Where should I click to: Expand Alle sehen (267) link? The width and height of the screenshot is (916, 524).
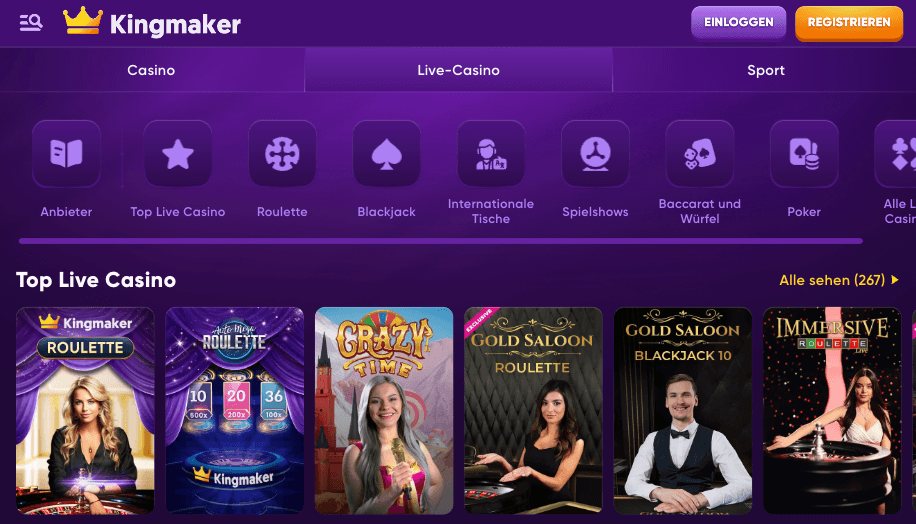839,280
